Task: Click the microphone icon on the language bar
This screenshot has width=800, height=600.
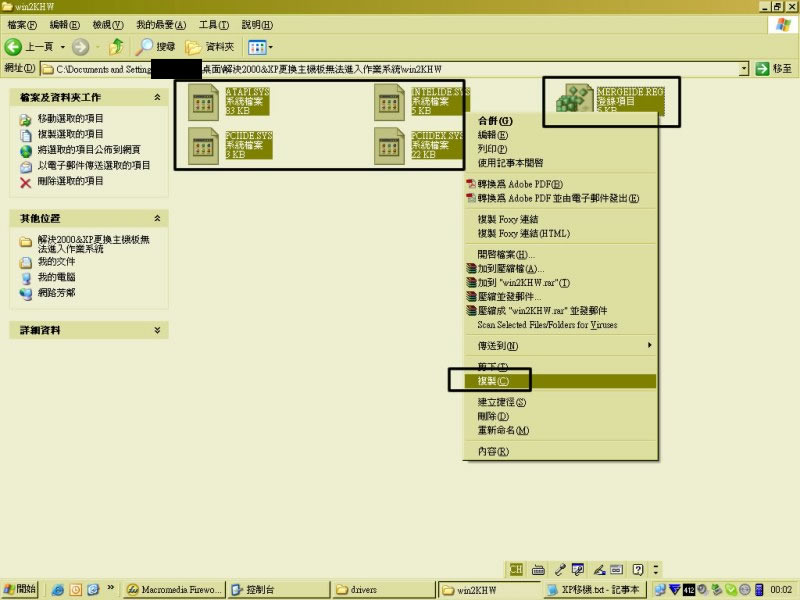Action: [560, 569]
